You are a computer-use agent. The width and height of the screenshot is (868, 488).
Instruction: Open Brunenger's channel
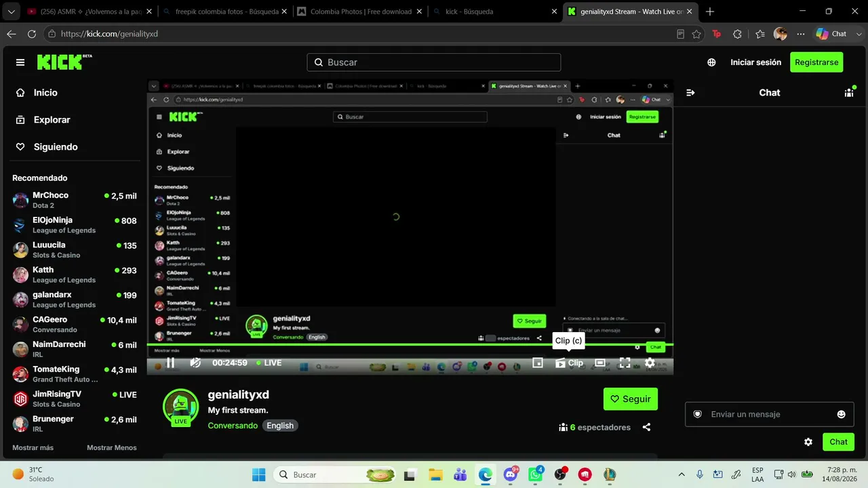(x=75, y=424)
